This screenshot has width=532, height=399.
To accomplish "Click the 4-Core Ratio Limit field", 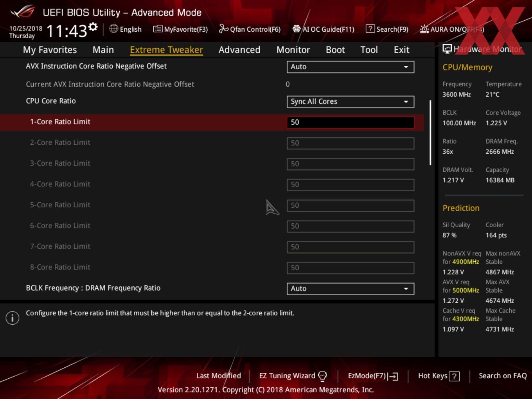I will [x=350, y=185].
